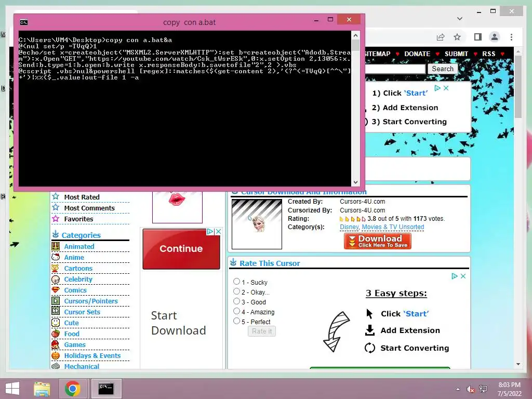Switch to Chrome on the taskbar
532x399 pixels.
click(73, 389)
